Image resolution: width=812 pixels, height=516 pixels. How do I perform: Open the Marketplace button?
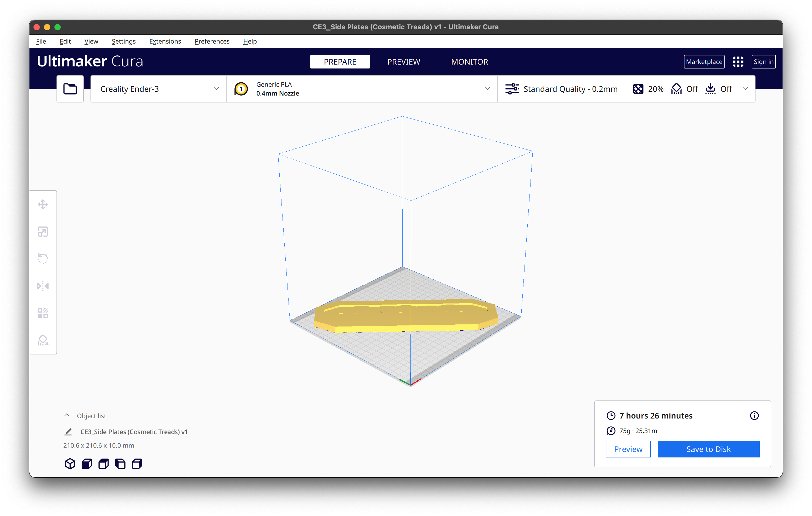pyautogui.click(x=704, y=62)
